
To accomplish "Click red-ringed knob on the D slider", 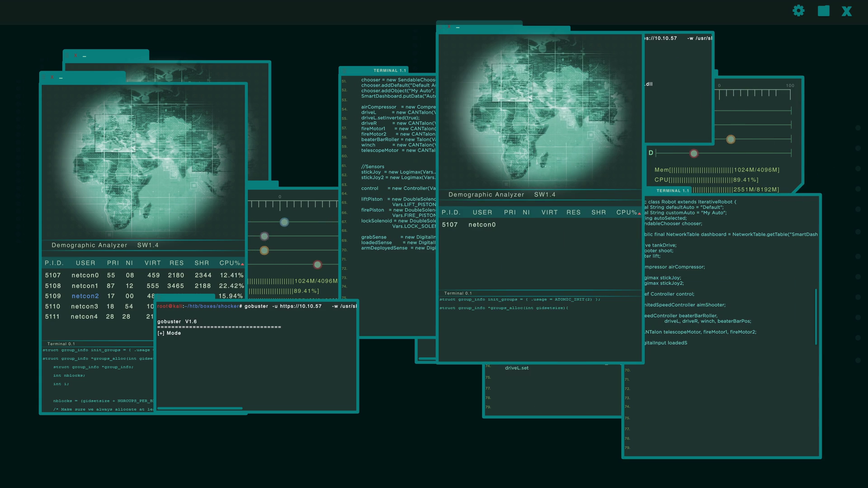I will tap(693, 154).
